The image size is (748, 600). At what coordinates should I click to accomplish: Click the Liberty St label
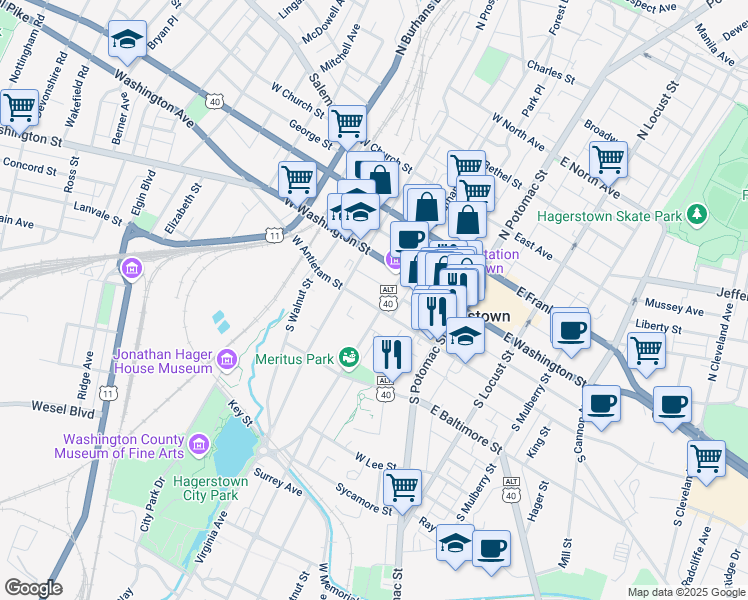tap(658, 327)
